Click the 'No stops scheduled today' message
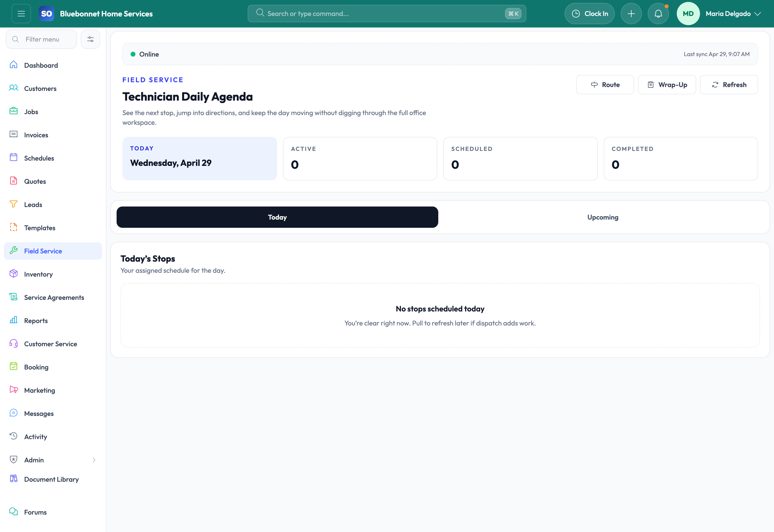The width and height of the screenshot is (774, 532). pyautogui.click(x=440, y=309)
